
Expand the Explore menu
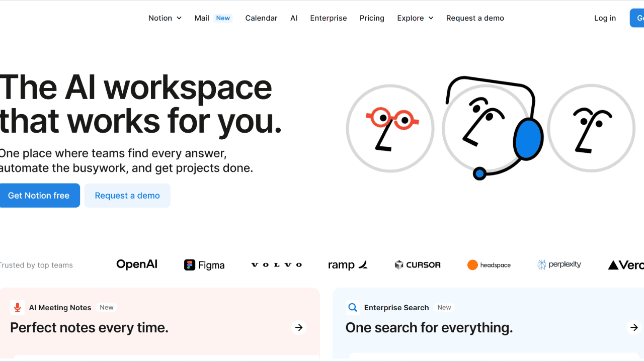click(x=415, y=18)
